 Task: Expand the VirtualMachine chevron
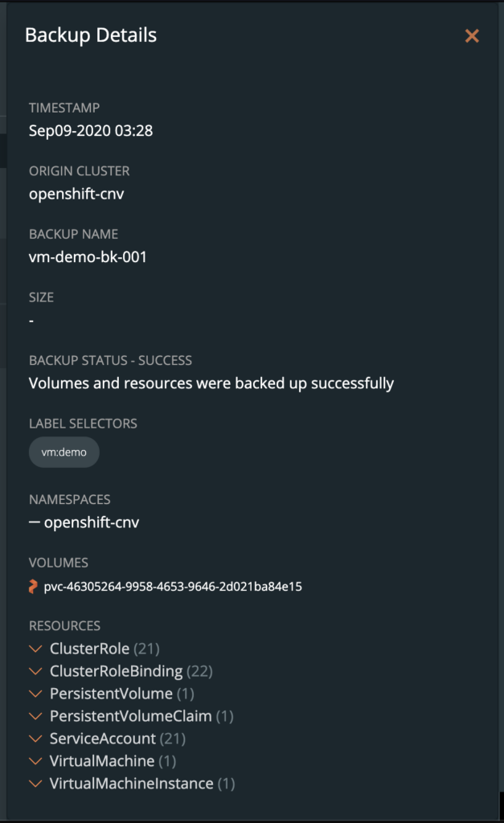35,761
